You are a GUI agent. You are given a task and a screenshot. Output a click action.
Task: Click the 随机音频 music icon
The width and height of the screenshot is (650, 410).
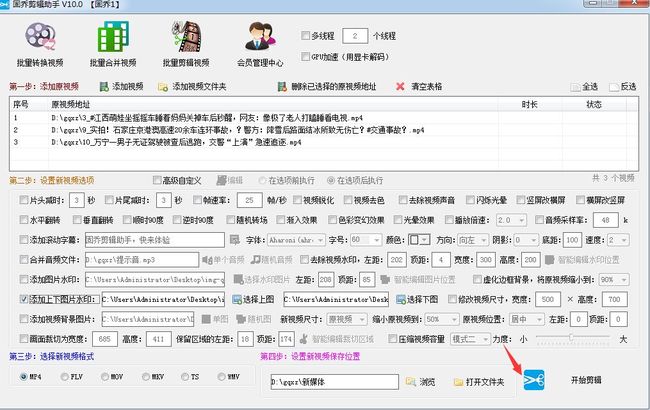coord(256,260)
